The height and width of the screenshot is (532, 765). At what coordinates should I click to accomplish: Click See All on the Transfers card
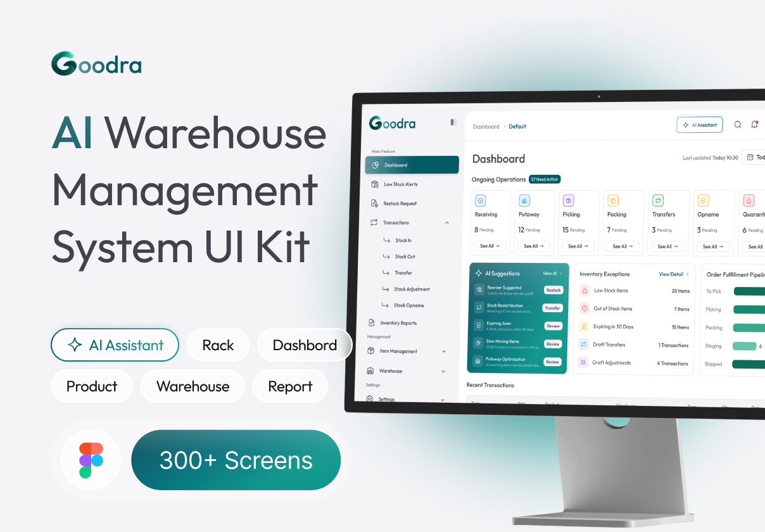point(667,246)
